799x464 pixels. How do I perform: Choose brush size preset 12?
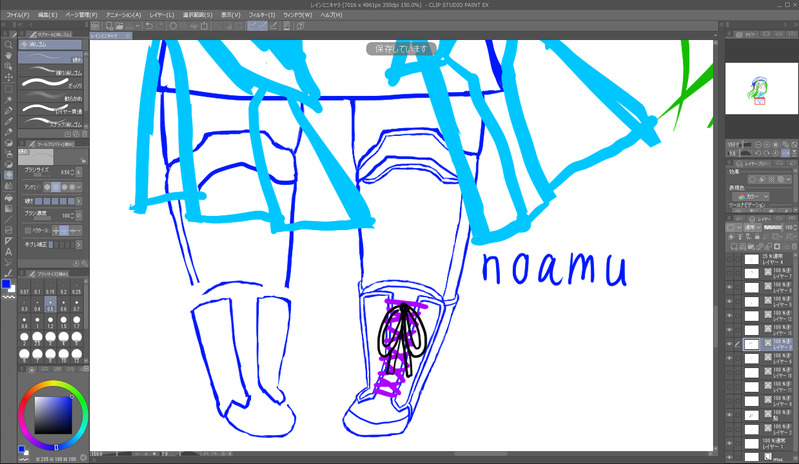[x=76, y=356]
